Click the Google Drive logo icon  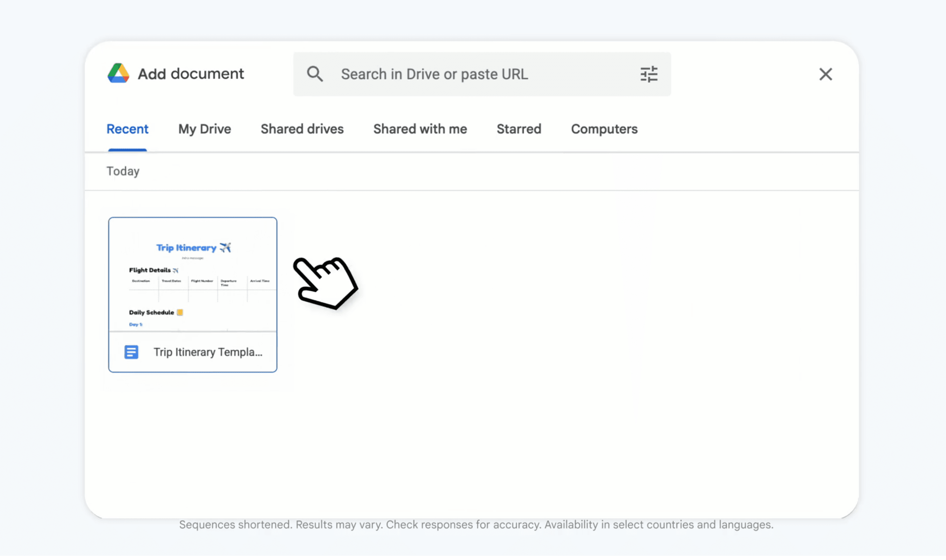point(118,73)
